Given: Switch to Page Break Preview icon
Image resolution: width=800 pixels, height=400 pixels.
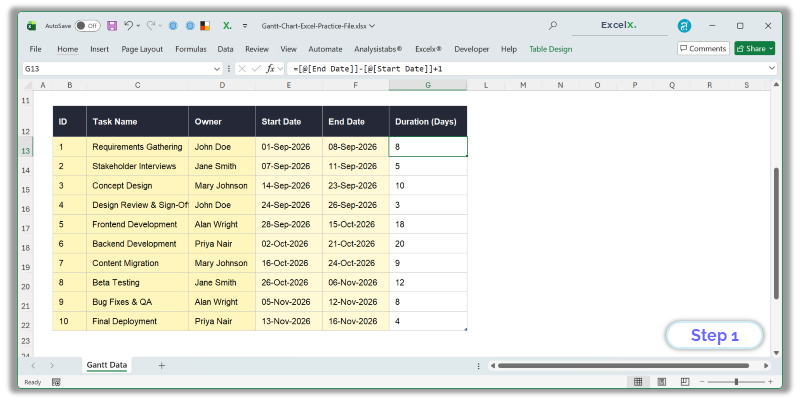Looking at the screenshot, I should point(685,382).
